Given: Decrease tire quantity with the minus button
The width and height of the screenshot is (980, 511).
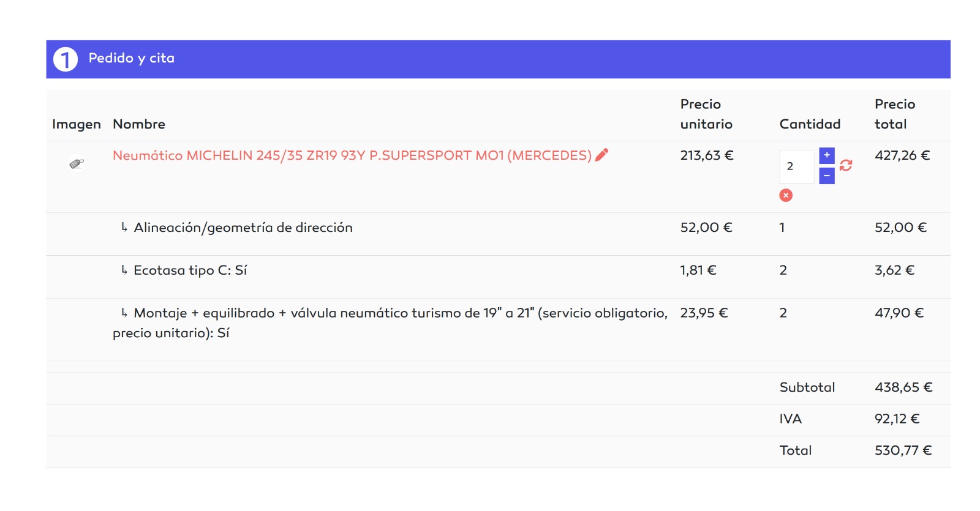Looking at the screenshot, I should 826,176.
